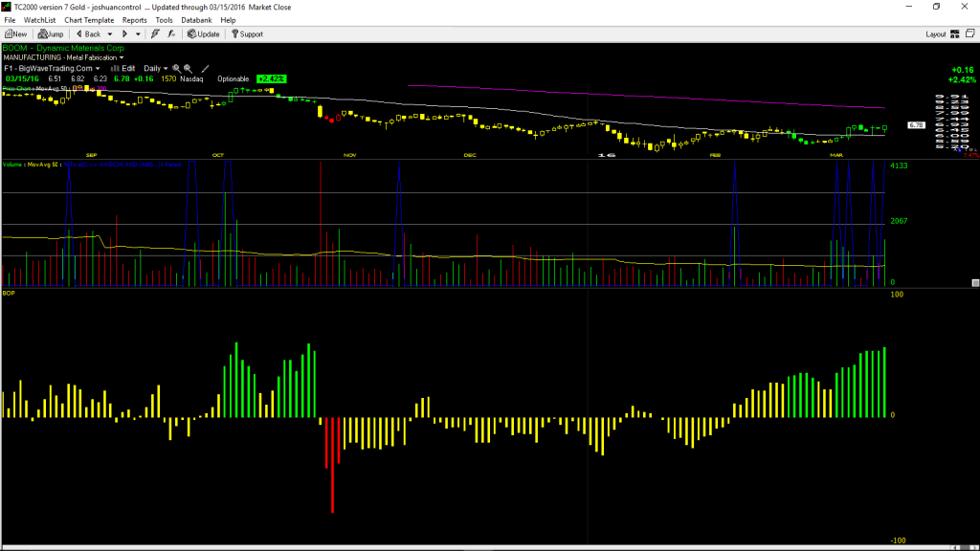980x551 pixels.
Task: Open the Daily timeframe dropdown
Action: click(x=156, y=69)
